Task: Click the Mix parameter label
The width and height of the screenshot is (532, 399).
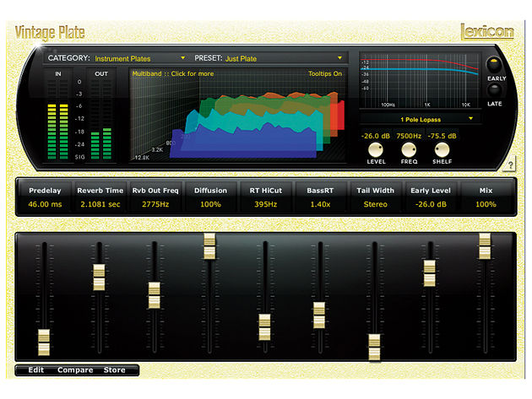Action: pos(486,191)
